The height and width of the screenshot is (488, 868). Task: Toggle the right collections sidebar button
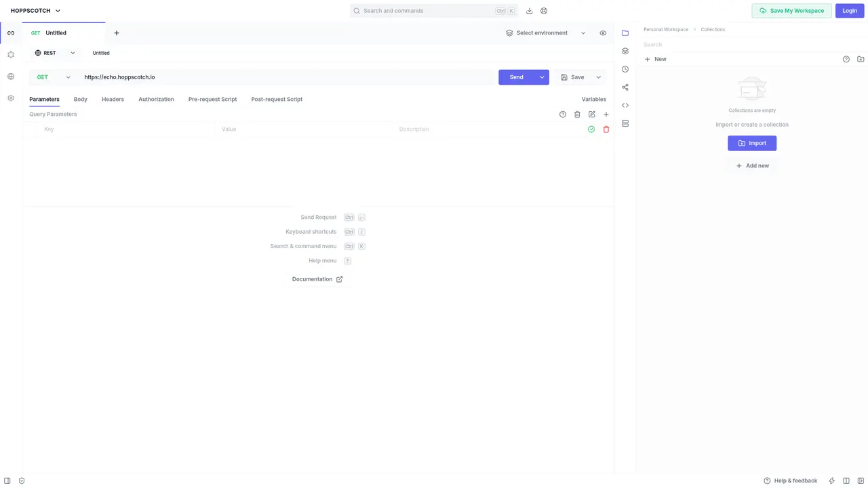[861, 481]
